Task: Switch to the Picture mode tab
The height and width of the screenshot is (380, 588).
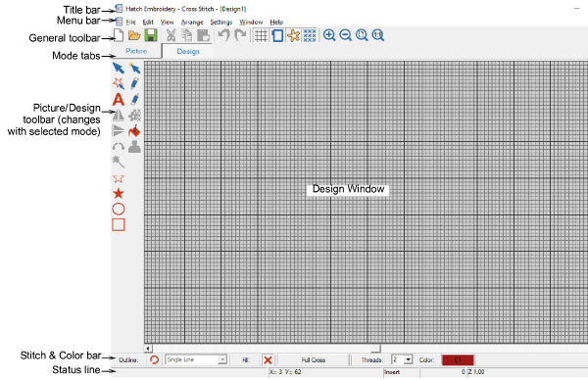Action: pyautogui.click(x=136, y=51)
